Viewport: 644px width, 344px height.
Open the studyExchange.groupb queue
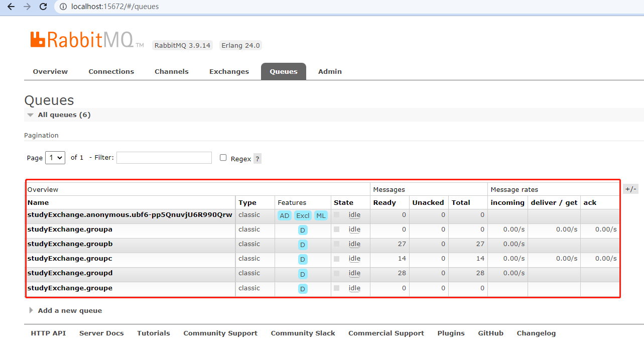click(70, 244)
